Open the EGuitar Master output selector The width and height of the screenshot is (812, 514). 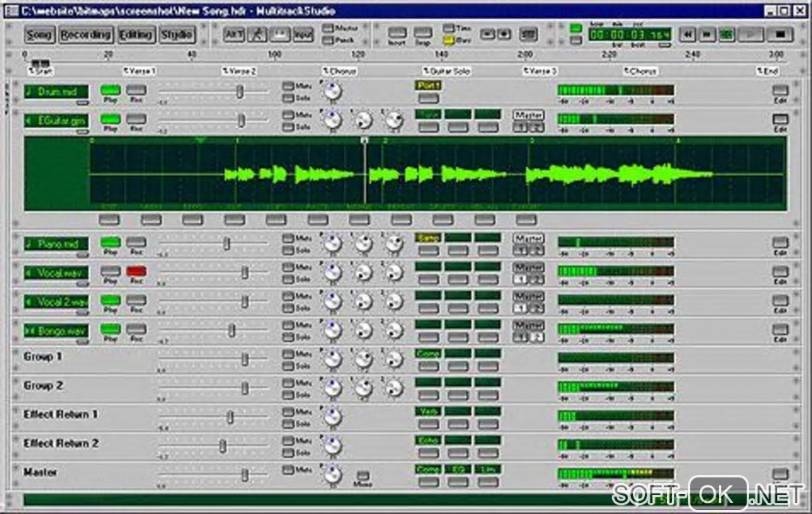point(529,115)
